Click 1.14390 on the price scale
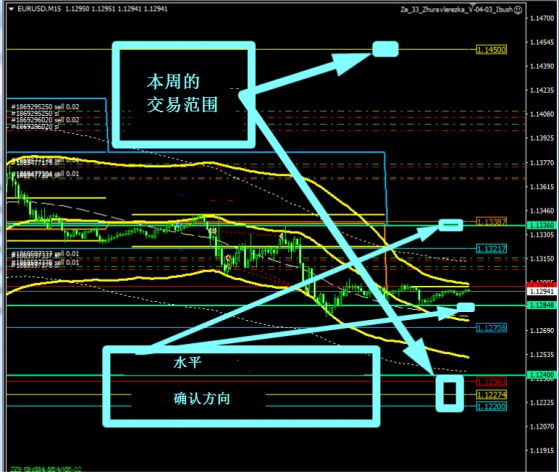This screenshot has height=472, width=559. [x=542, y=66]
